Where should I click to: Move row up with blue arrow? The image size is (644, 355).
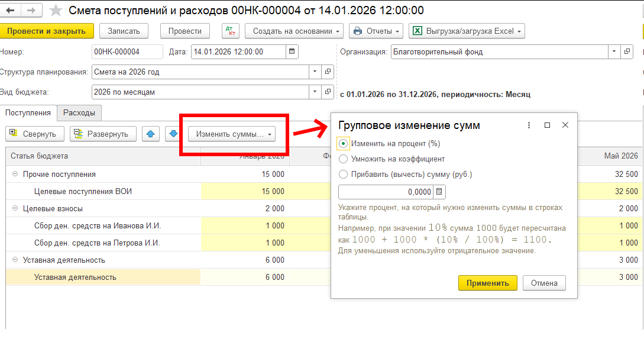click(151, 134)
